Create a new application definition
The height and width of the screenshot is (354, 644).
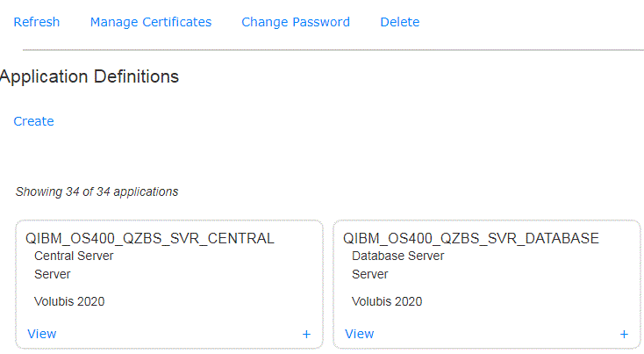pos(33,121)
